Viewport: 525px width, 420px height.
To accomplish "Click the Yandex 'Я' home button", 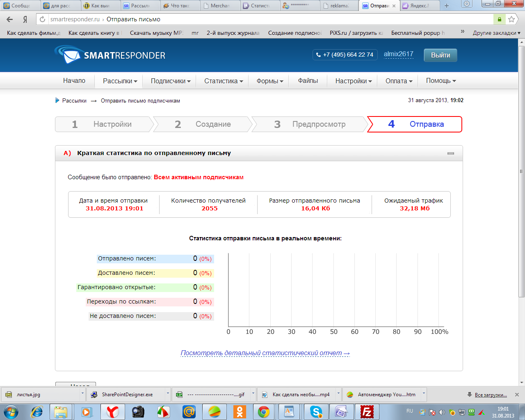I will pyautogui.click(x=25, y=19).
